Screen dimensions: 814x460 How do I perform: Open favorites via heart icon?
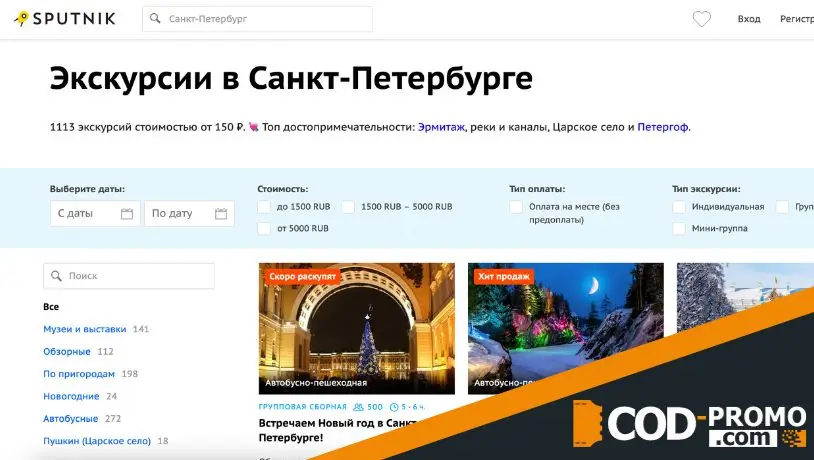(701, 19)
